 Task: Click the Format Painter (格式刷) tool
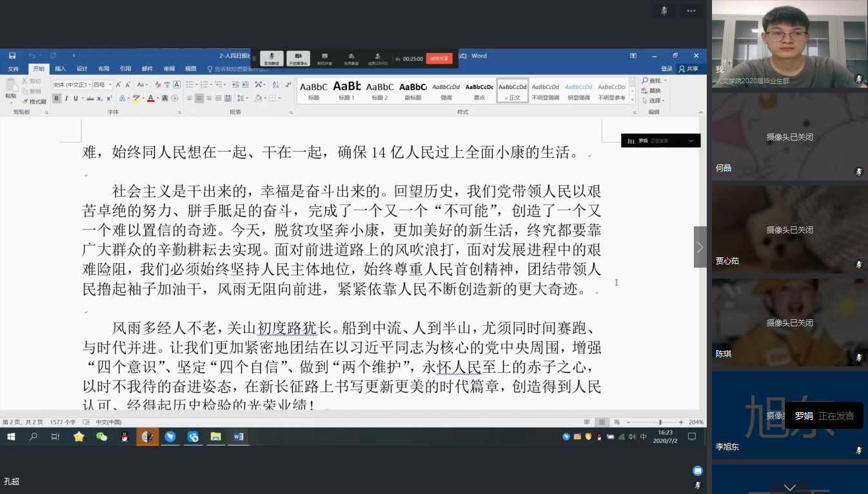pos(34,102)
